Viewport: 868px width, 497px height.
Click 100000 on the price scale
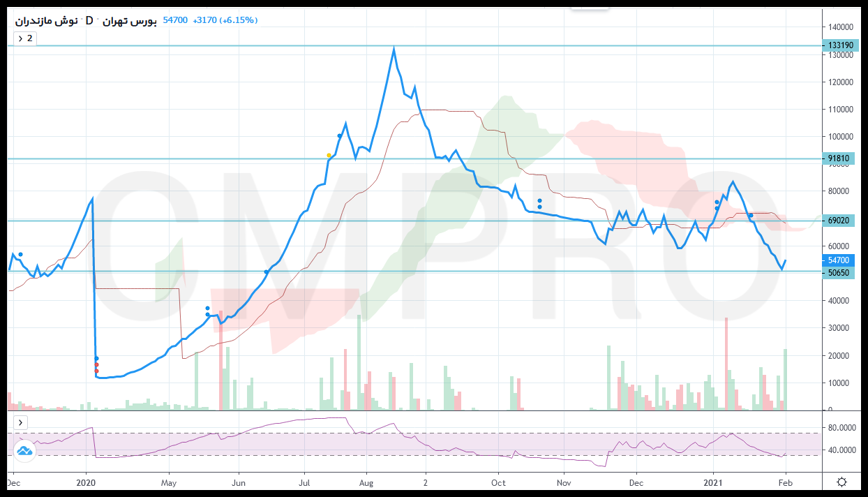(x=841, y=137)
